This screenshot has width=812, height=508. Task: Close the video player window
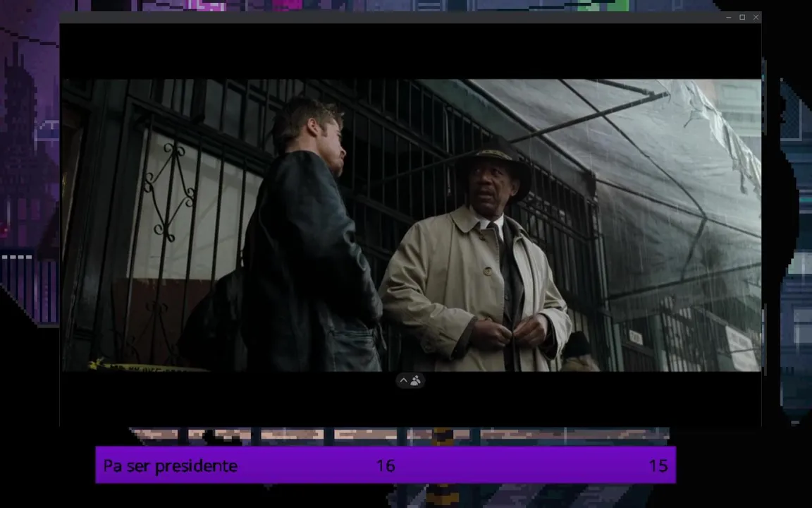coord(756,17)
